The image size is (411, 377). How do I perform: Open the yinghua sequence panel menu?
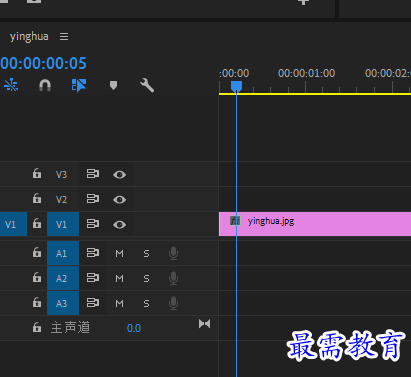pos(64,36)
